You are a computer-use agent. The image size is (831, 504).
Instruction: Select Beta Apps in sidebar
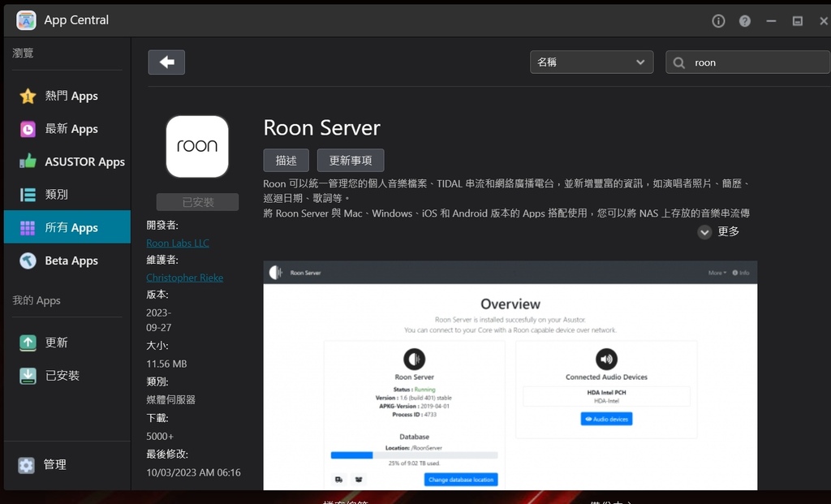coord(67,261)
